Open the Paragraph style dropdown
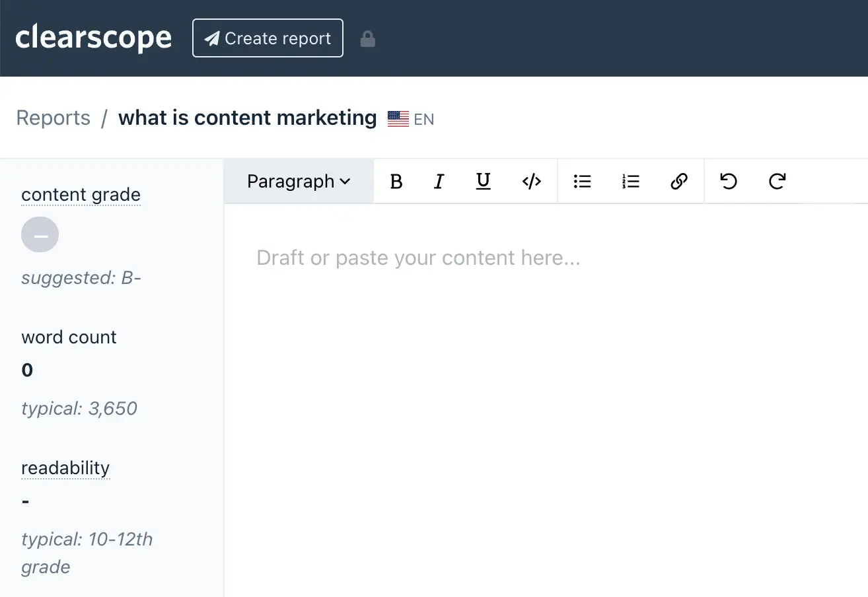The image size is (868, 597). [299, 182]
